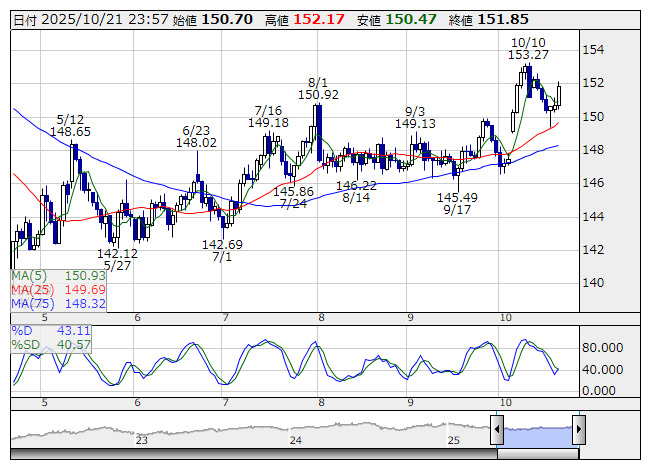Click the right range slider handle arrow
The height and width of the screenshot is (470, 653).
[x=579, y=429]
